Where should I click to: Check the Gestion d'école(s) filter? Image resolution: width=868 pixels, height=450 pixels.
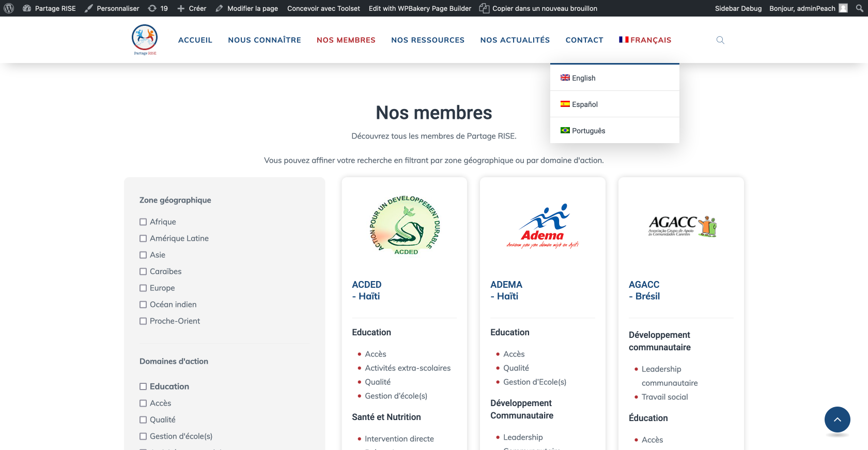tap(143, 436)
